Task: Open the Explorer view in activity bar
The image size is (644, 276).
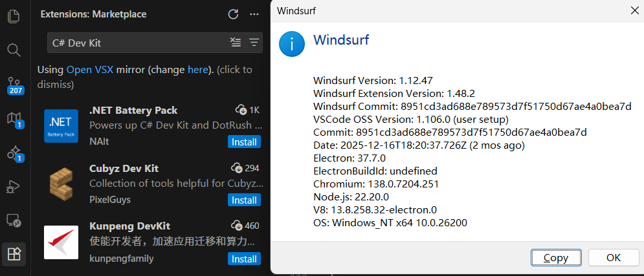Action: tap(14, 15)
